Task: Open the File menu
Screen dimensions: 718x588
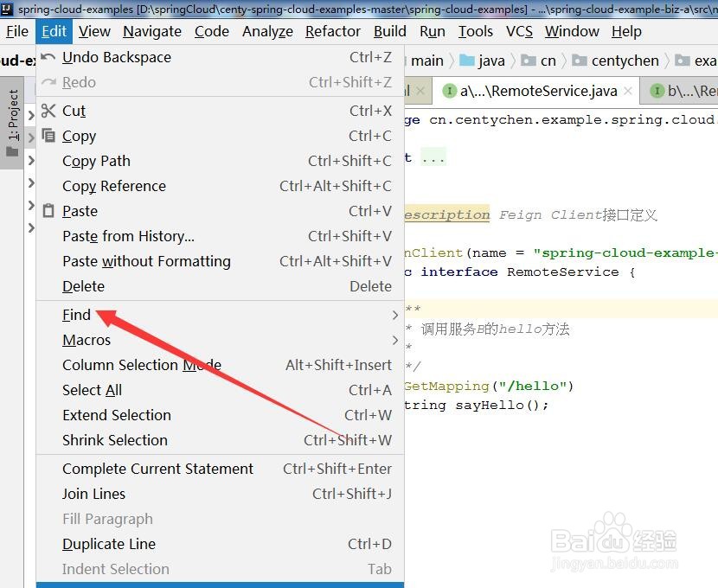Action: pyautogui.click(x=17, y=31)
